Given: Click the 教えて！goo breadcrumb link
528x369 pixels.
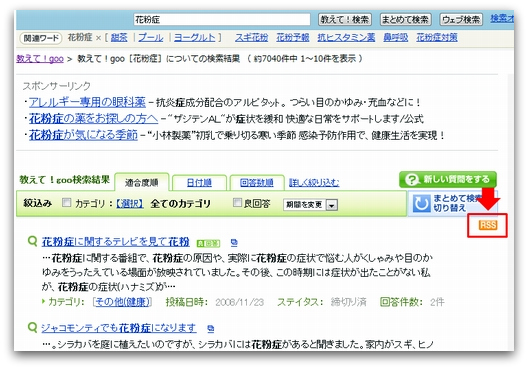Looking at the screenshot, I should click(x=40, y=59).
